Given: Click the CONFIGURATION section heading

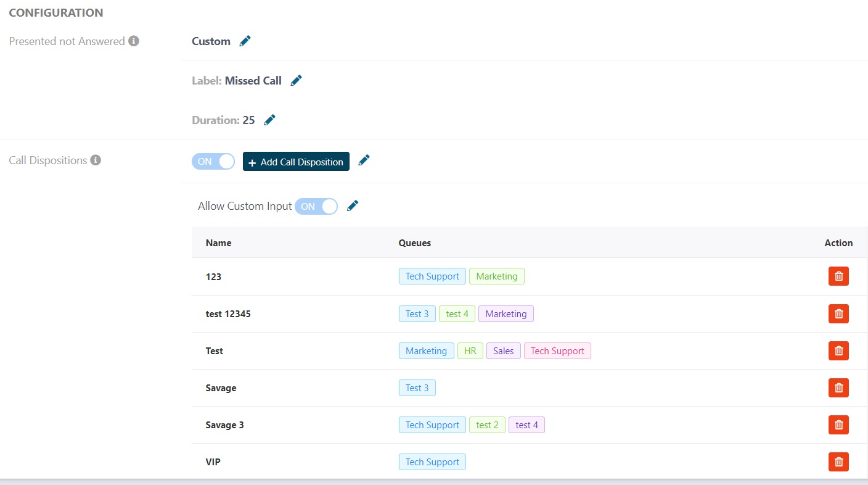Looking at the screenshot, I should [56, 13].
